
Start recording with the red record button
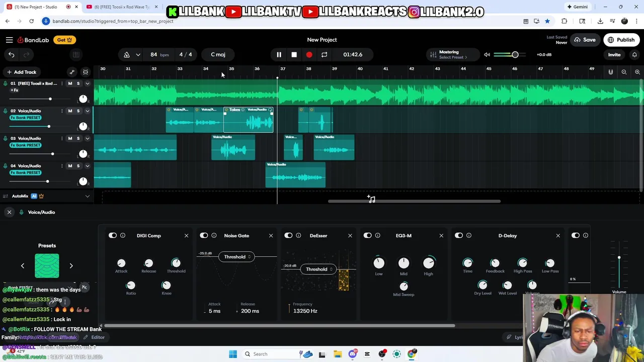click(x=309, y=54)
